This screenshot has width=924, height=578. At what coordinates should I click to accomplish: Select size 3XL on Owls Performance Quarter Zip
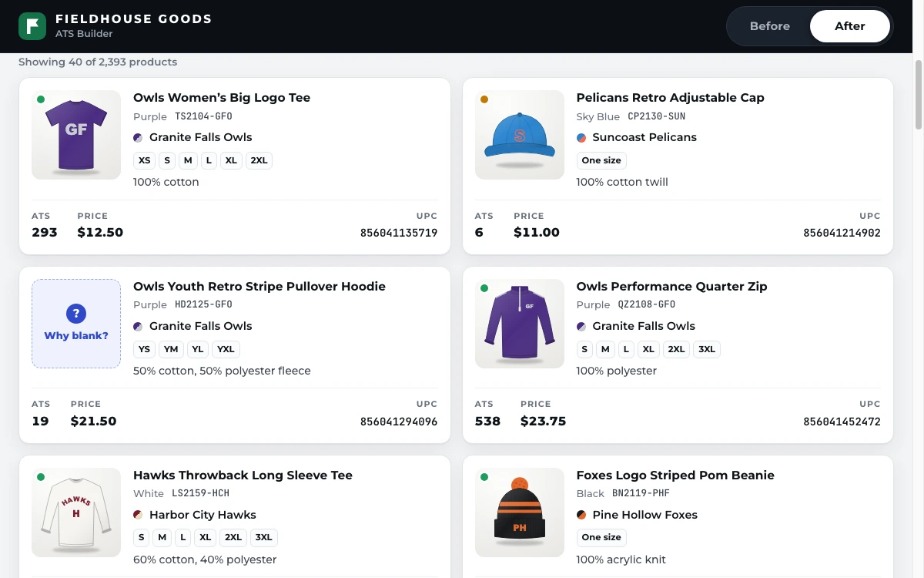(706, 349)
